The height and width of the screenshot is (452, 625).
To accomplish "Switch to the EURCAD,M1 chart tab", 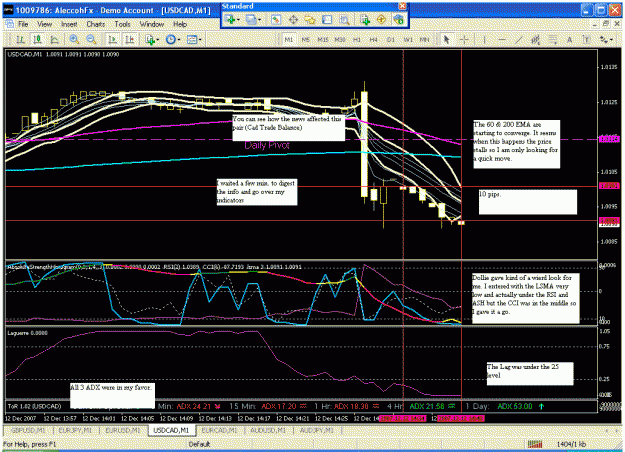I will (219, 430).
